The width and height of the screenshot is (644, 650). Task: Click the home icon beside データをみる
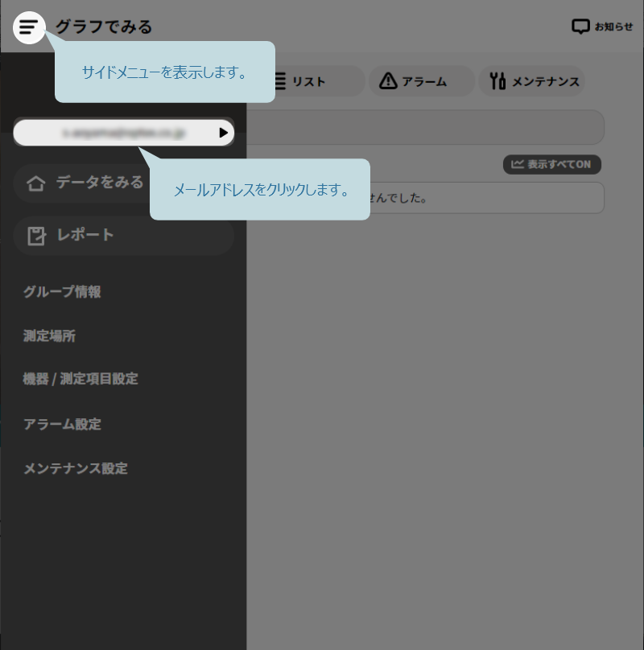pyautogui.click(x=35, y=183)
